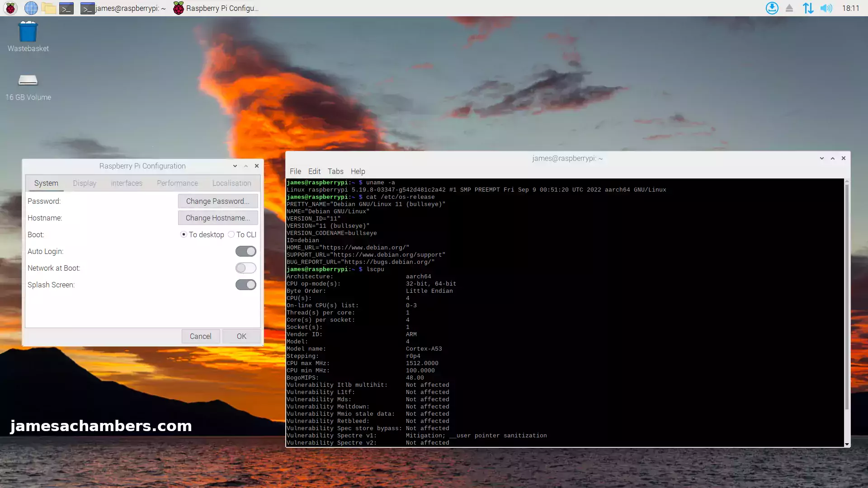
Task: Click the HOME_URL debian.org line
Action: tap(348, 248)
